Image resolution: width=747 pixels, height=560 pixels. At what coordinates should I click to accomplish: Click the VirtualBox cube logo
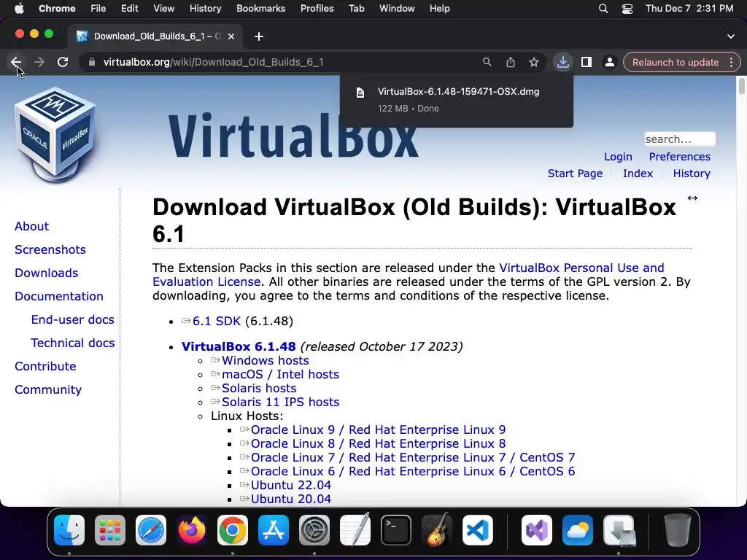(x=55, y=134)
